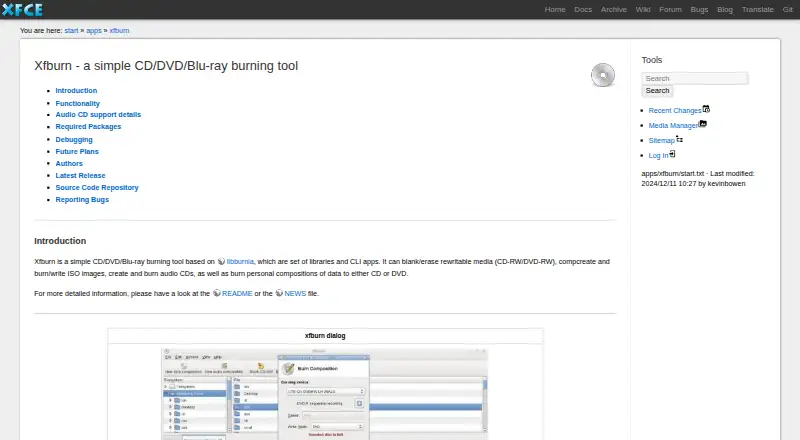Click the 'Last modified' info text
Viewport: 800px width, 440px height.
(697, 179)
